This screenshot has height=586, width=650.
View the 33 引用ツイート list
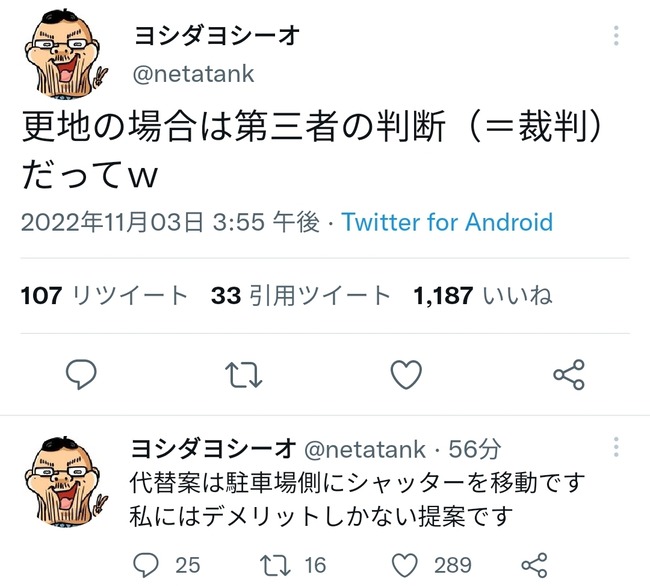(x=301, y=296)
